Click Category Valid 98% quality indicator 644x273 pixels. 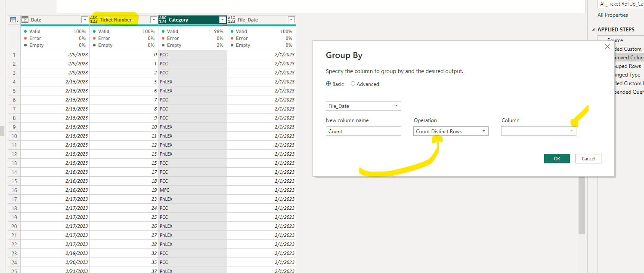[192, 31]
